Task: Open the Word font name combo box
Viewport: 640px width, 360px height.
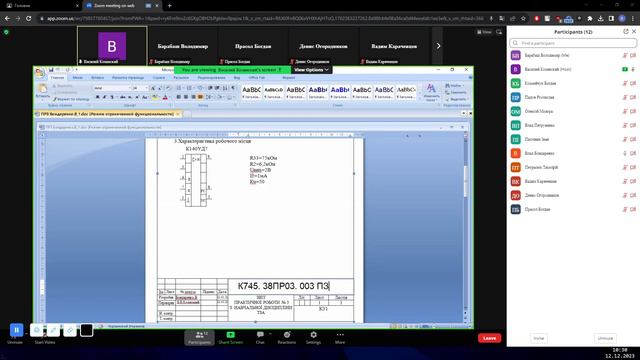Action: click(113, 88)
